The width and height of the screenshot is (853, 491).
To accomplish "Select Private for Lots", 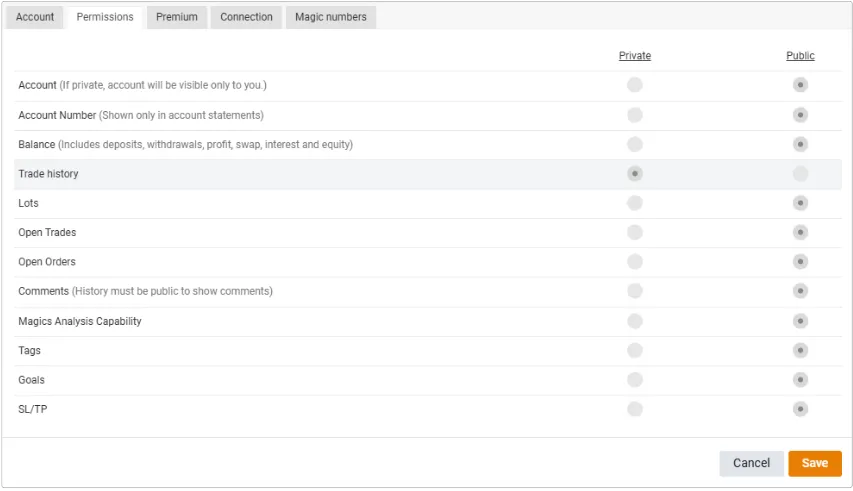I will (635, 203).
